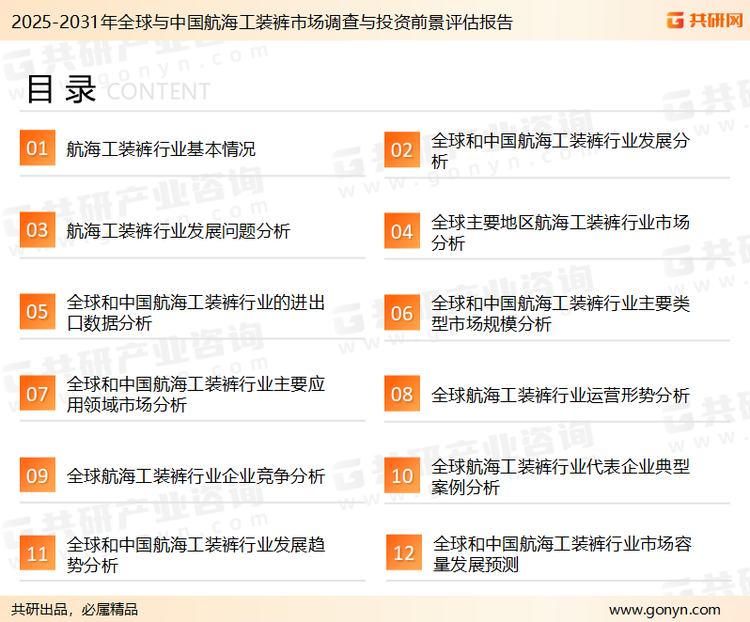750x622 pixels.
Task: Click the 08 section badge
Action: tap(402, 394)
